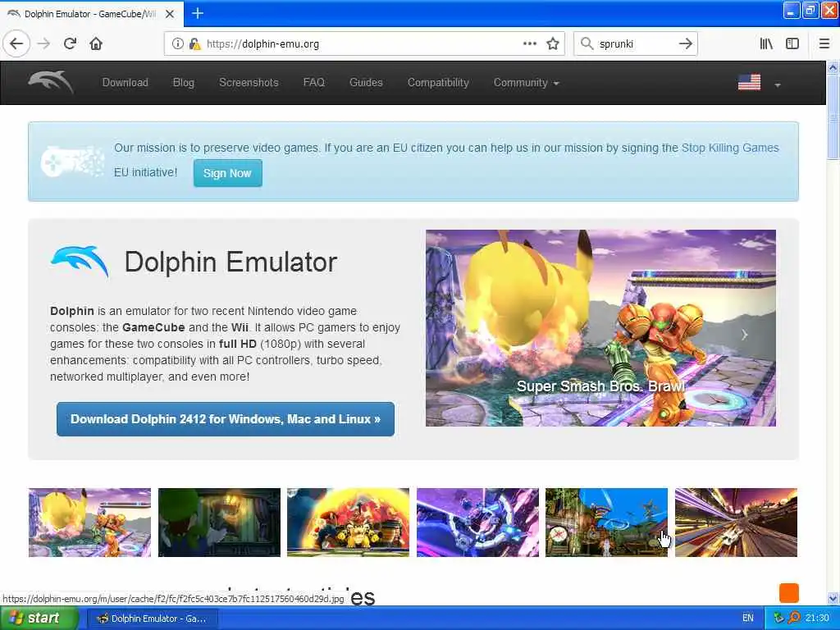Click the Super Smash Bros. Brawl carousel image
This screenshot has height=630, width=840.
pos(600,328)
